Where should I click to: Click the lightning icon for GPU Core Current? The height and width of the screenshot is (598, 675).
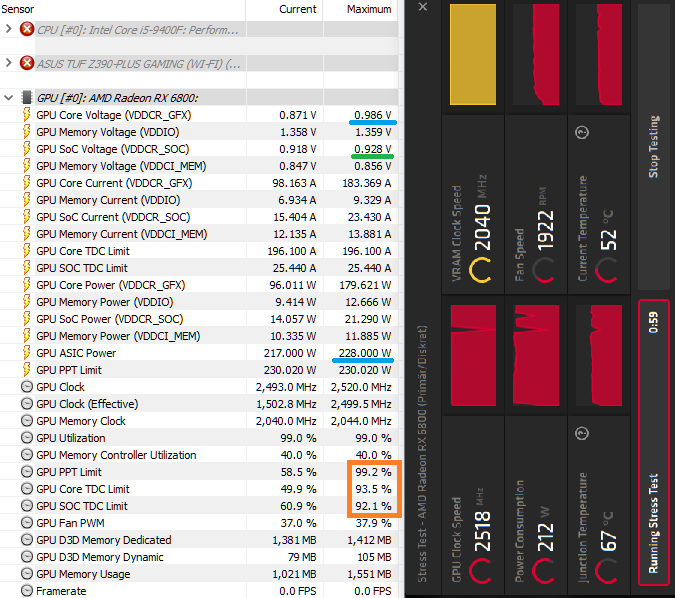coord(27,183)
